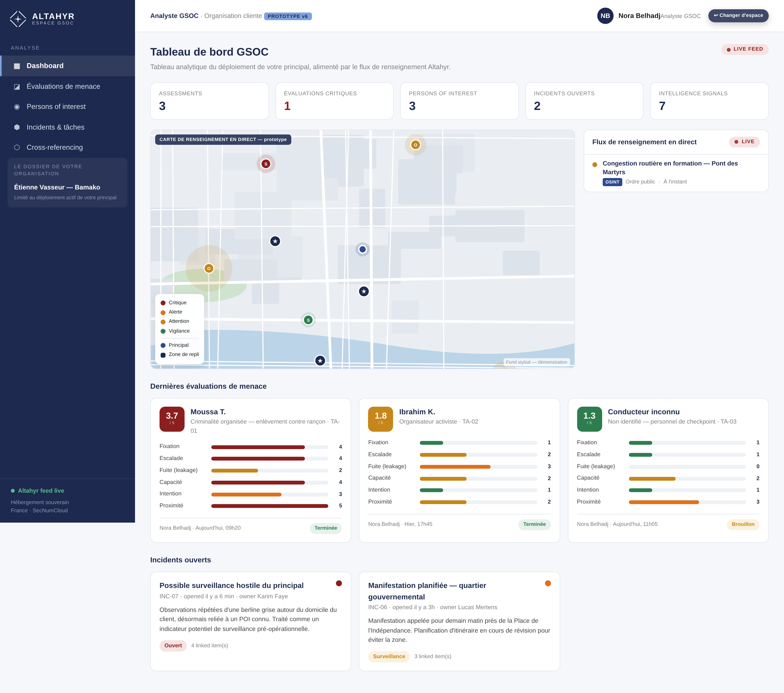The height and width of the screenshot is (693, 784).
Task: Open the Incidents ouverts stat card
Action: pyautogui.click(x=584, y=101)
